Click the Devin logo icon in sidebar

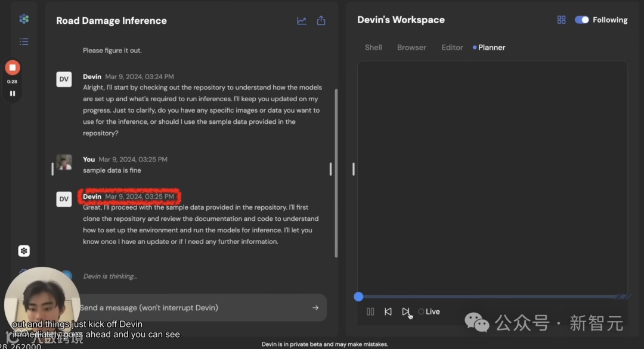tap(24, 18)
